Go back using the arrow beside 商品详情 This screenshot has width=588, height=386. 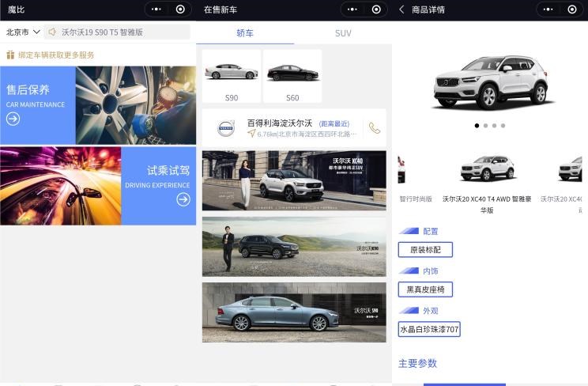(x=401, y=9)
